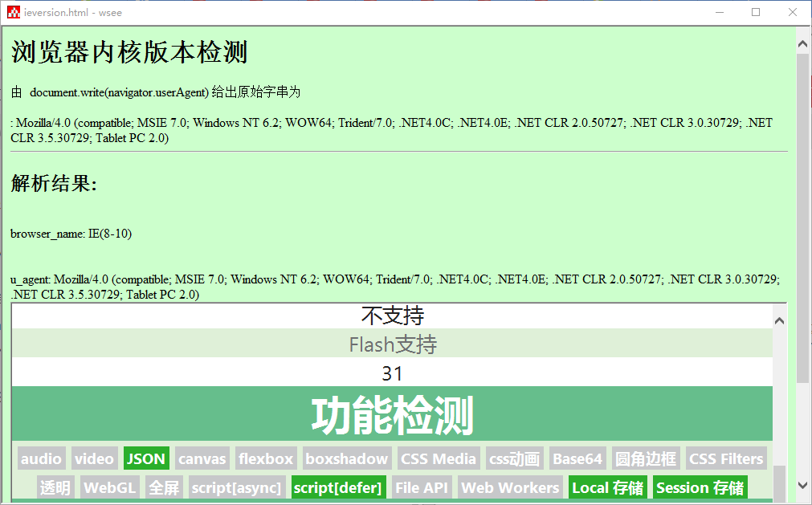The image size is (812, 505).
Task: Select the 圆角边框 feature badge
Action: click(646, 458)
